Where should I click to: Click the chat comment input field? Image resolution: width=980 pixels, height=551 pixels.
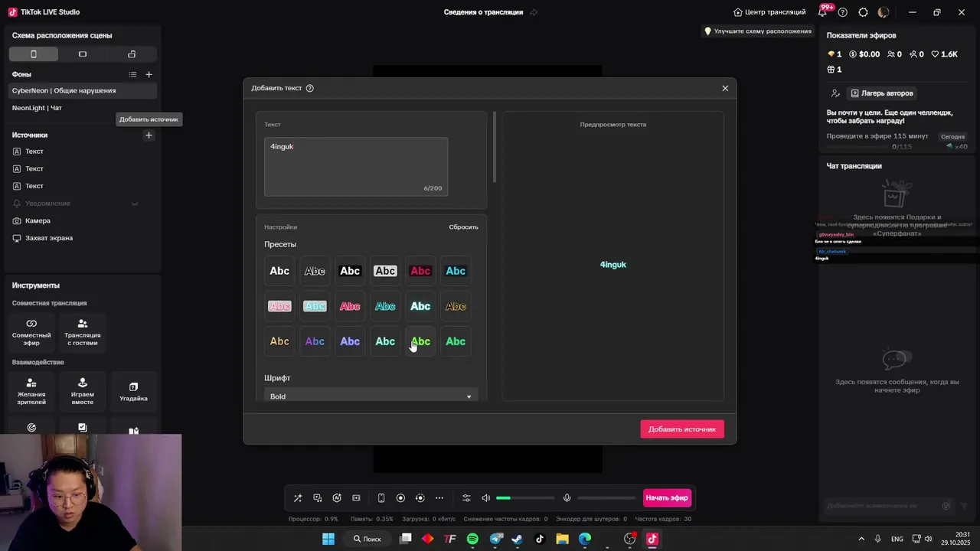[x=882, y=506]
